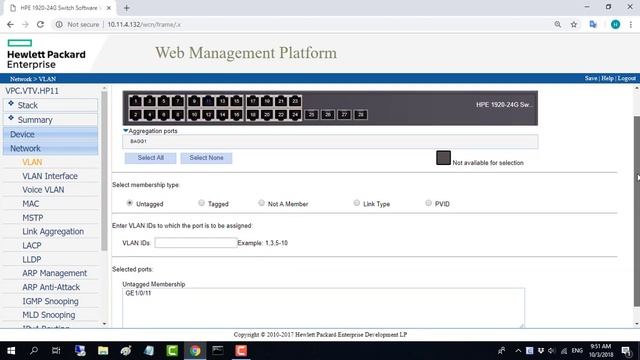640x360 pixels.
Task: Open Voice VLAN in the sidebar
Action: (43, 190)
